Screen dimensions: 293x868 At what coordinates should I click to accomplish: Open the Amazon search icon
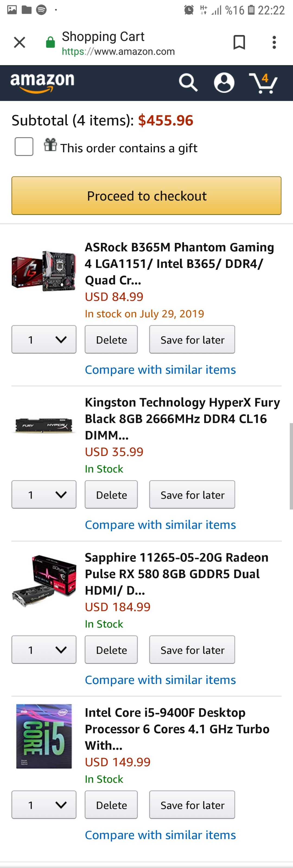tap(189, 83)
